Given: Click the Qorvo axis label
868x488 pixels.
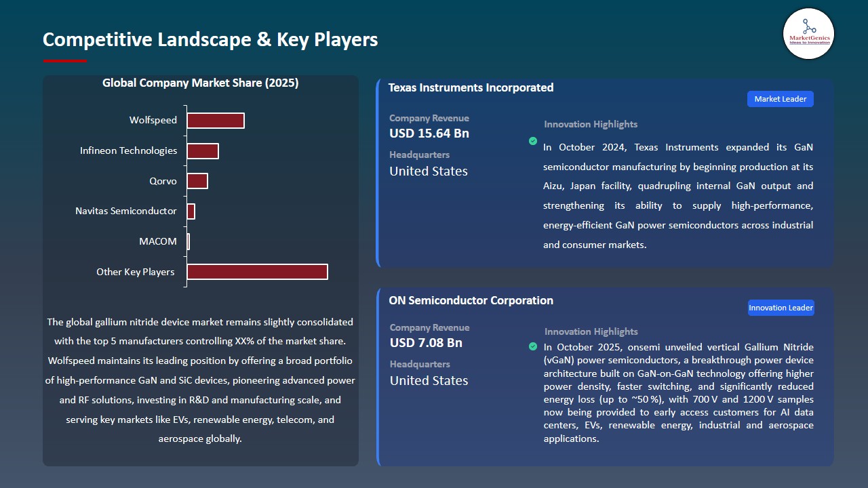Looking at the screenshot, I should (165, 181).
